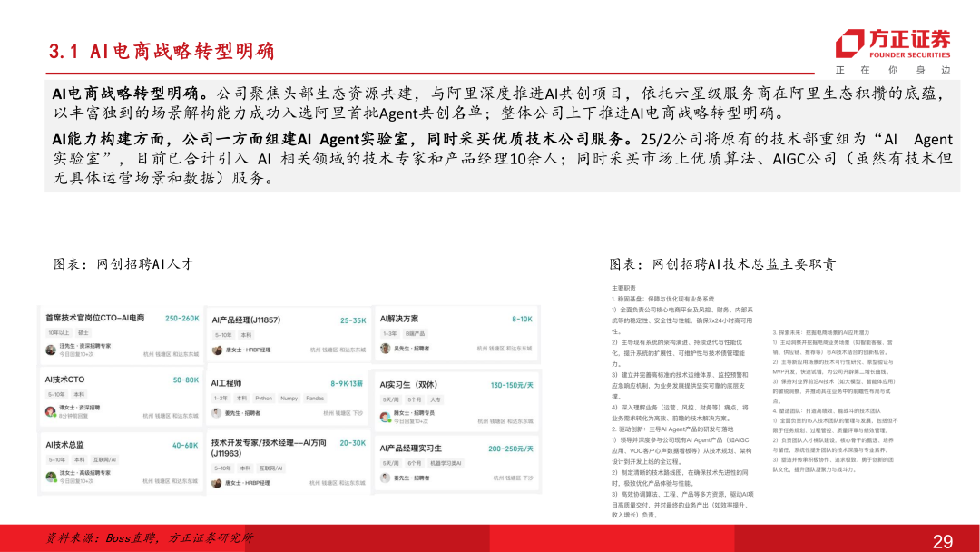The image size is (980, 552).
Task: Click the 250-260K salary figure
Action: point(181,318)
